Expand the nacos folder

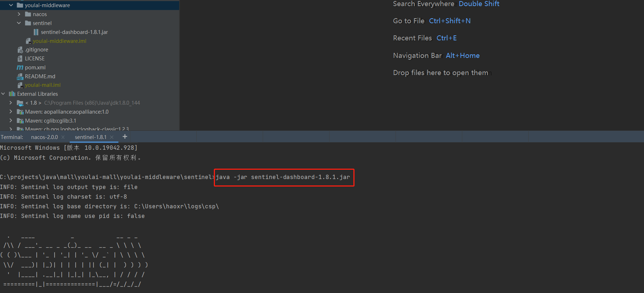pos(19,14)
